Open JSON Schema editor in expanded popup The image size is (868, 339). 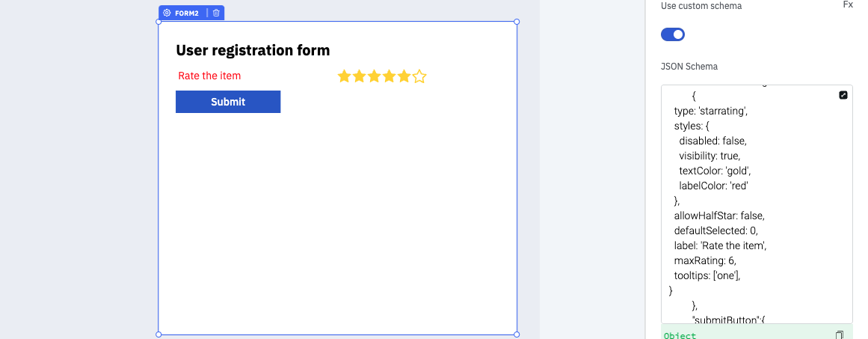(843, 95)
